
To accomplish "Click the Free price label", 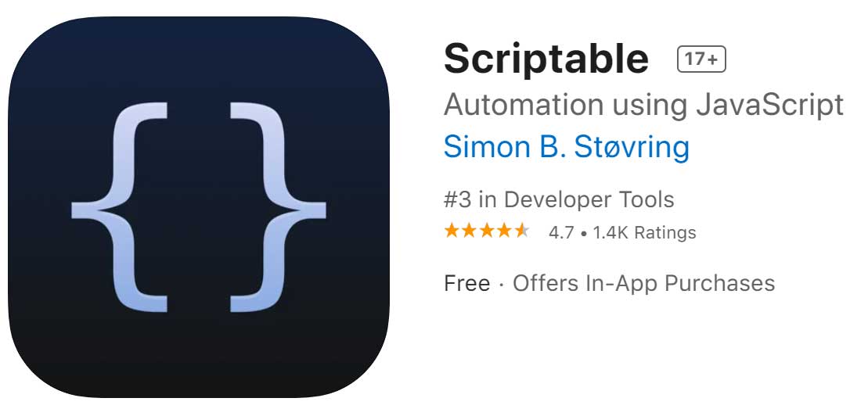I will (x=466, y=282).
